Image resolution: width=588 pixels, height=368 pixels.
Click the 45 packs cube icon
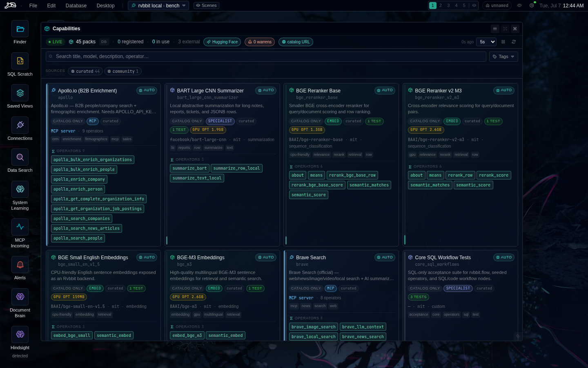(71, 42)
